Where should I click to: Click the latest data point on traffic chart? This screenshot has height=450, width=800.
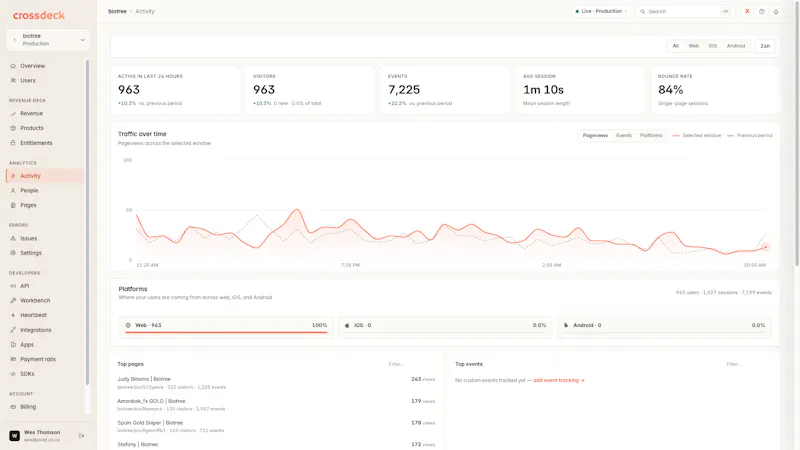pos(765,247)
